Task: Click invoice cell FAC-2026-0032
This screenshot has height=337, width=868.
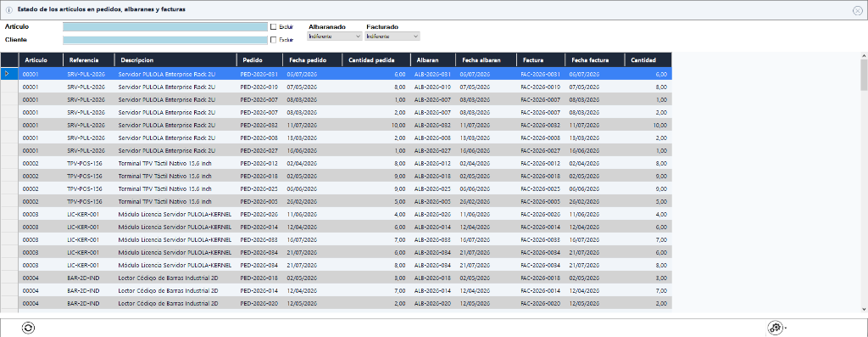Action: tap(541, 125)
